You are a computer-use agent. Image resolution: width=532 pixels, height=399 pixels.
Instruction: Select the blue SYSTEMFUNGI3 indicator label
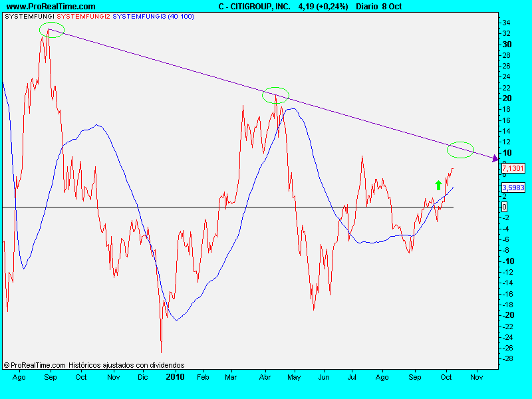coord(140,16)
